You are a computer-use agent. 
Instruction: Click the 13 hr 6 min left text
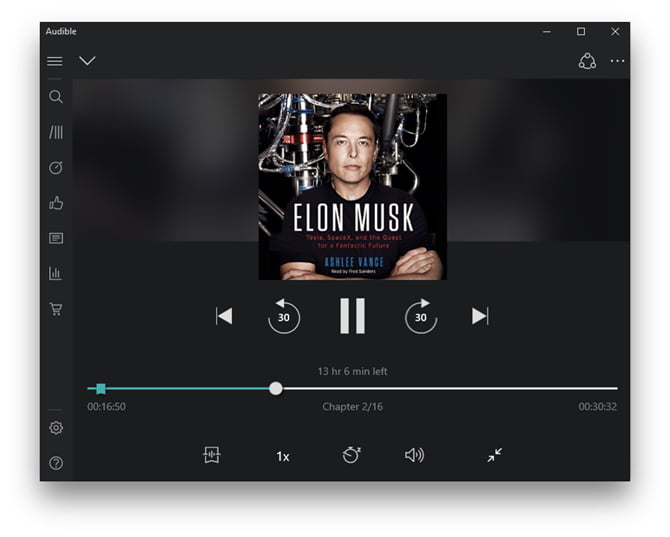[353, 371]
